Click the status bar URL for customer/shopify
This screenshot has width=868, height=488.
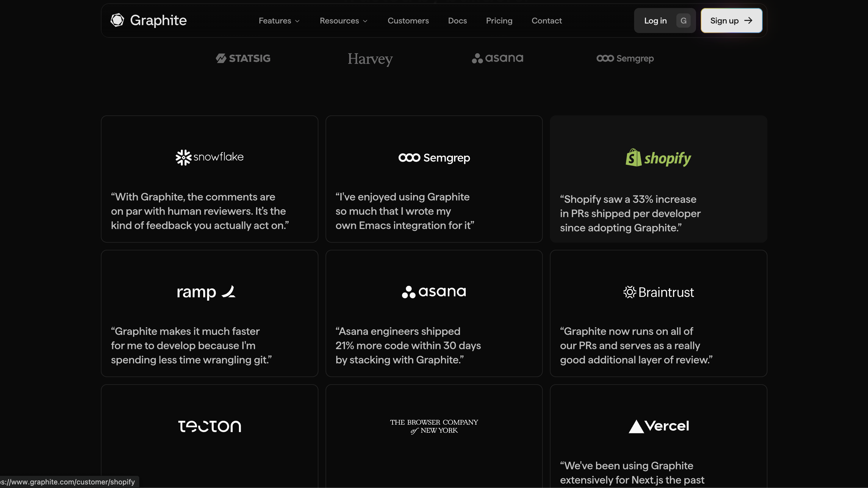click(x=67, y=482)
